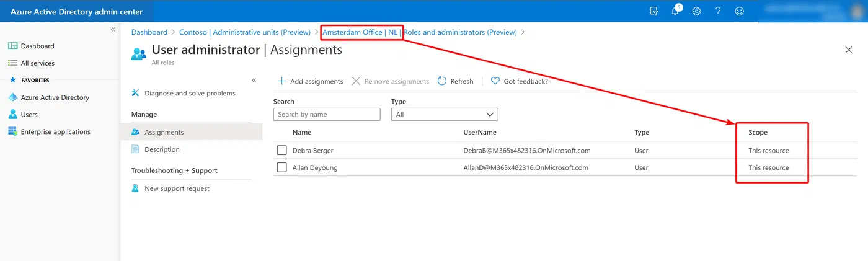868x261 pixels.
Task: Sort by the Type column header
Action: (642, 132)
